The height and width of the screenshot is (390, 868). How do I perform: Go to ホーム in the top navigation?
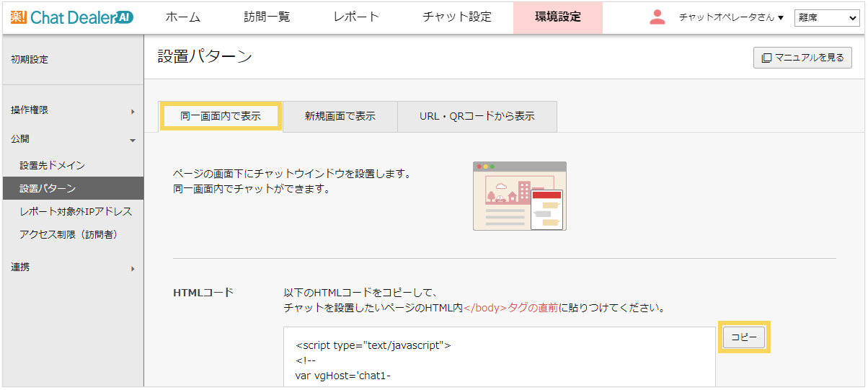pos(182,17)
